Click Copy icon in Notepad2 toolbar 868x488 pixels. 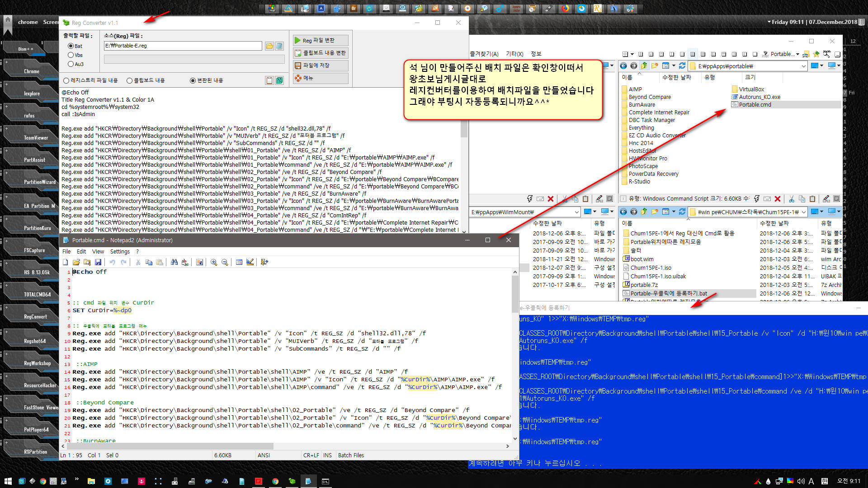[149, 262]
